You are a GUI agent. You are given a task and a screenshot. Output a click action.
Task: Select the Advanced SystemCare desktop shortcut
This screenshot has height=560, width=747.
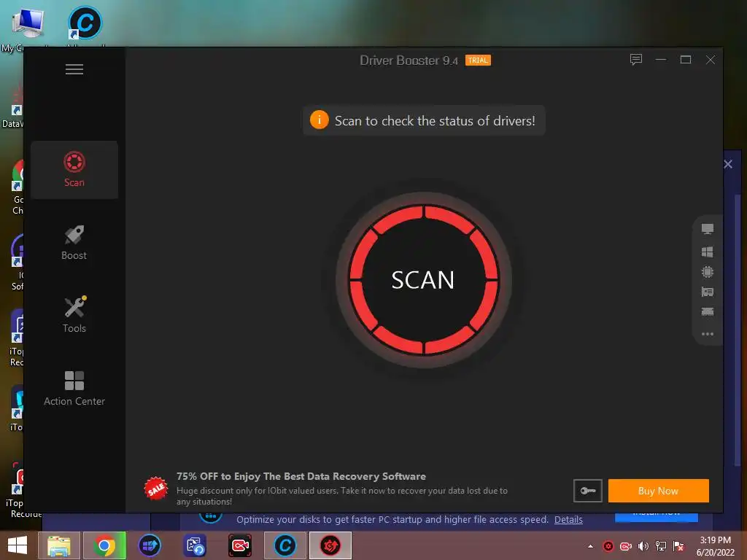(x=85, y=23)
